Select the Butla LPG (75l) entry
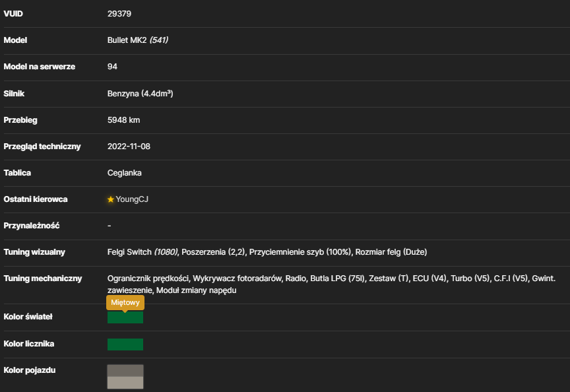The image size is (570, 392). (x=338, y=278)
